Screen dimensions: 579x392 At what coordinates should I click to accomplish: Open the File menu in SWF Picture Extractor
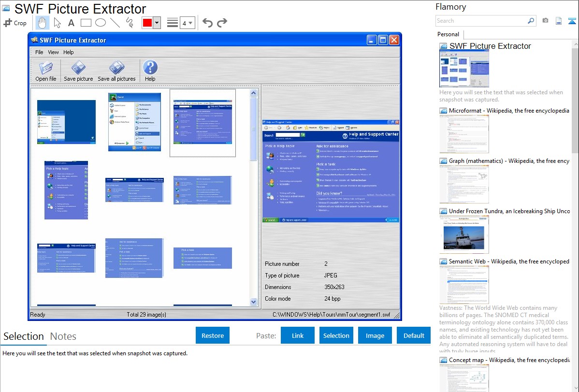pyautogui.click(x=39, y=52)
